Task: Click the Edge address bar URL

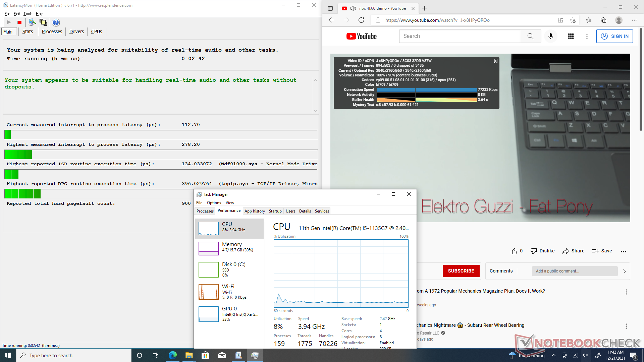Action: (437, 20)
